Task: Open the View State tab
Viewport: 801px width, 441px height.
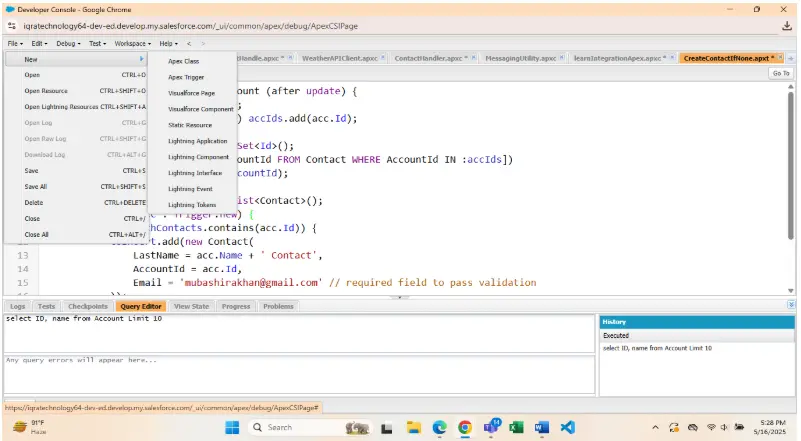Action: click(192, 306)
